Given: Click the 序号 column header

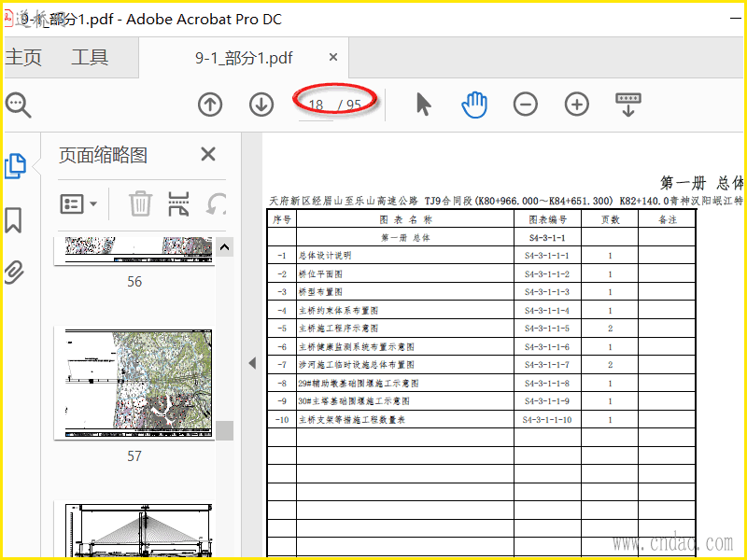Looking at the screenshot, I should pyautogui.click(x=282, y=219).
